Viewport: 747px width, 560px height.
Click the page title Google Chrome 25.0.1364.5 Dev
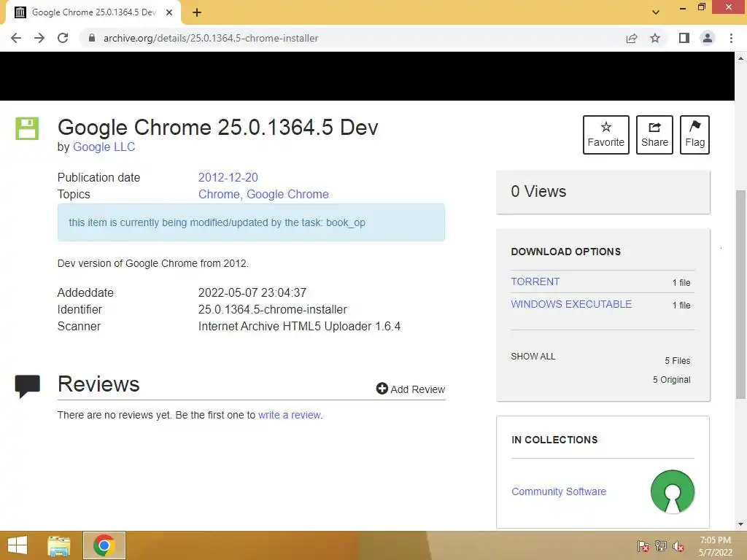tap(217, 127)
